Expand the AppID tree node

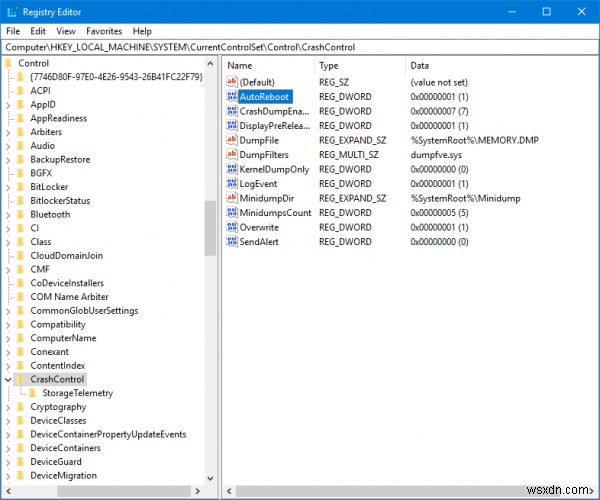[8, 105]
